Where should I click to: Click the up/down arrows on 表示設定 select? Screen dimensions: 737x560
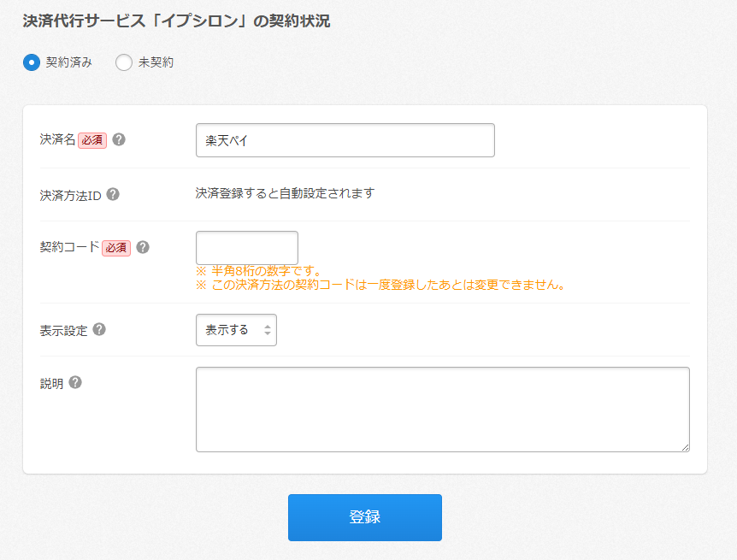point(267,330)
